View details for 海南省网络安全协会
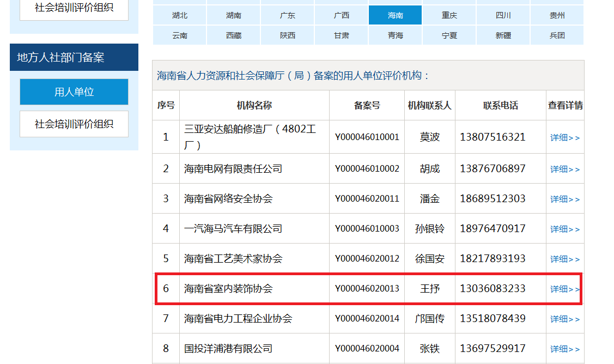The width and height of the screenshot is (614, 364). click(x=564, y=199)
